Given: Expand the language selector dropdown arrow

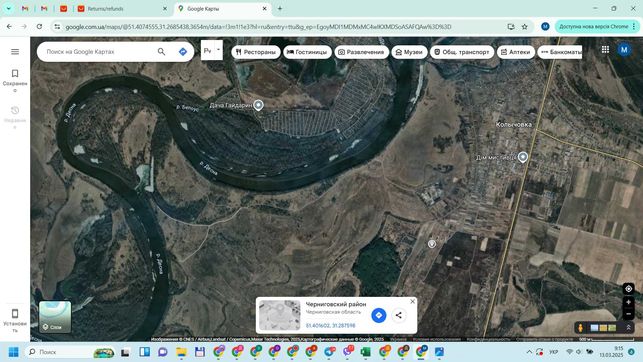Looking at the screenshot, I should tap(218, 50).
